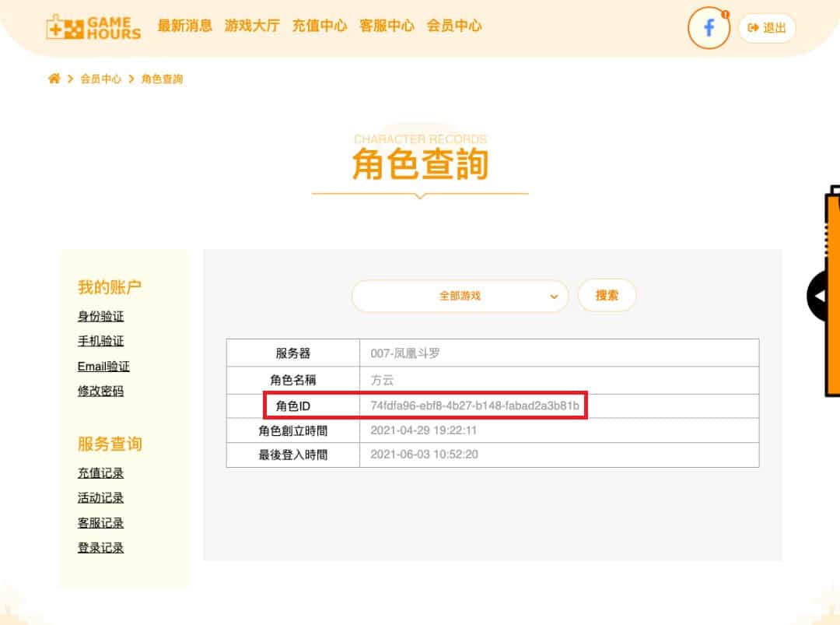
Task: Click the 修改密码 password change link
Action: (x=100, y=392)
